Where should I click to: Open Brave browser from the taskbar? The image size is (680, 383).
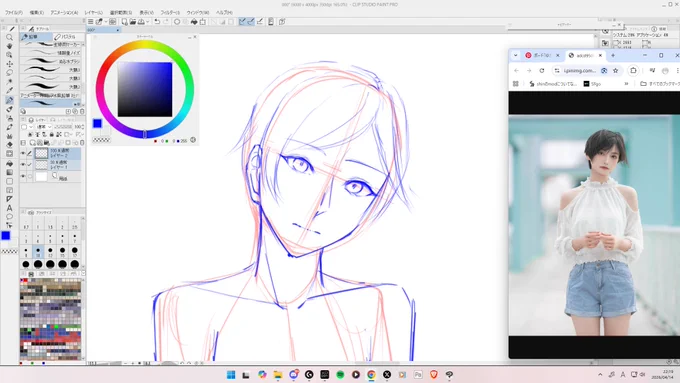(x=434, y=375)
